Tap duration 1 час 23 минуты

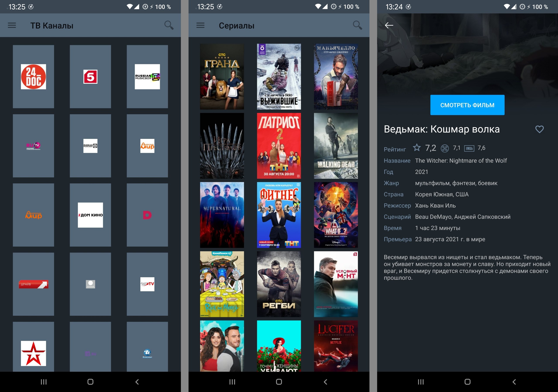pyautogui.click(x=437, y=228)
